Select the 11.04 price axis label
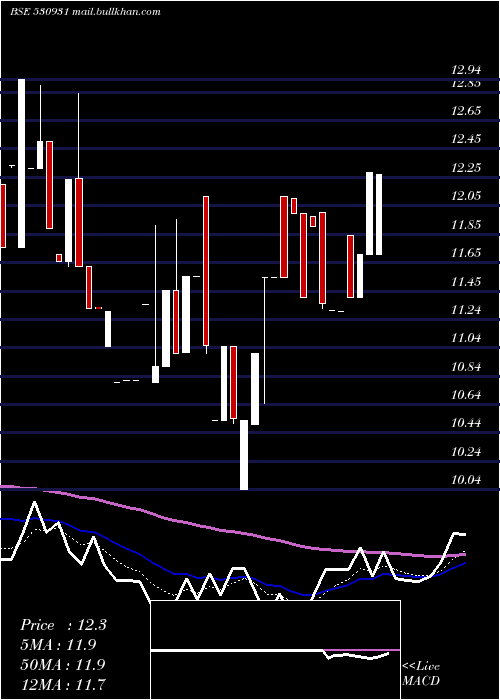This screenshot has width=500, height=700. (x=466, y=338)
